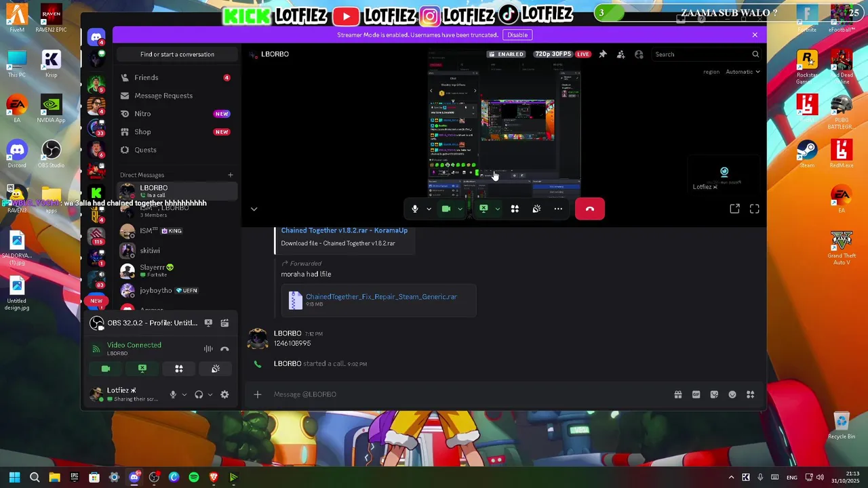Open the skitiwi direct message
This screenshot has height=488, width=868.
pos(176,251)
